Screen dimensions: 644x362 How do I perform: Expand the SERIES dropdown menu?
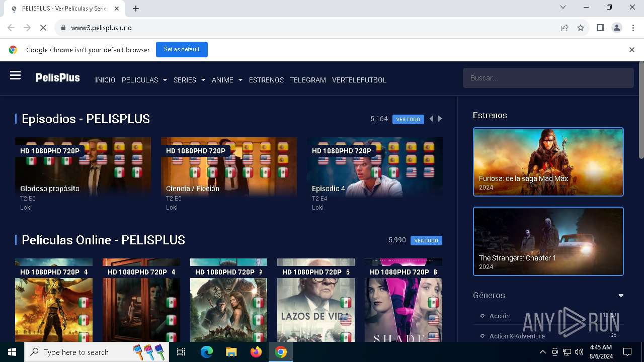coord(189,80)
